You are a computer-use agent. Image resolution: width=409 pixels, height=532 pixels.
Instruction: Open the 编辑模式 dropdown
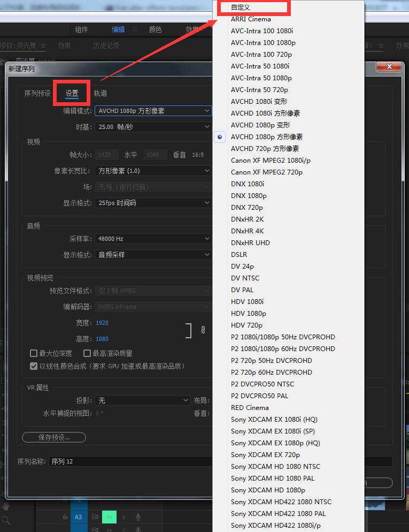(x=153, y=111)
